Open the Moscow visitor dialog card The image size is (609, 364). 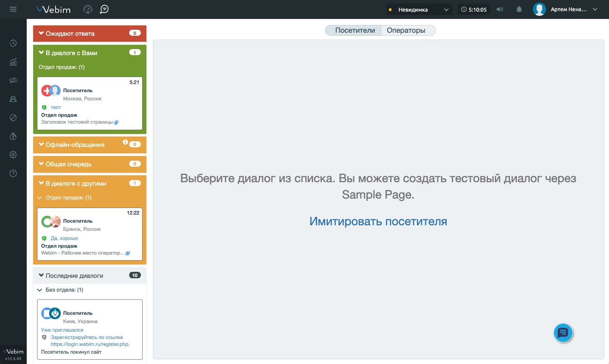[90, 103]
